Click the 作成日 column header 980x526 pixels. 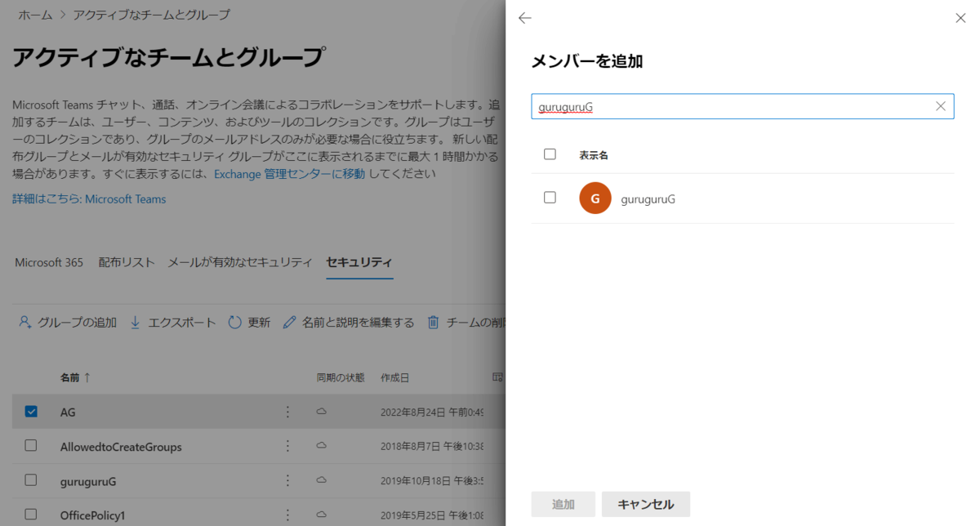pos(394,378)
